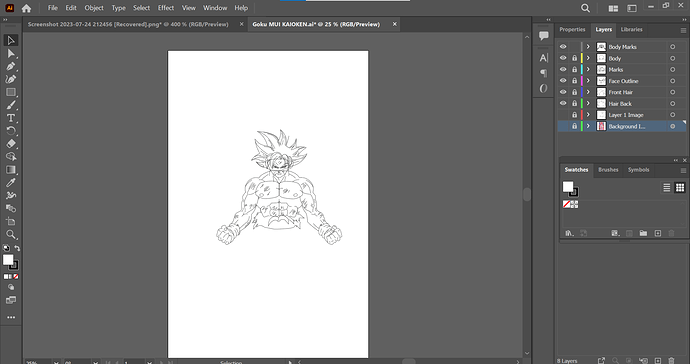Open the search icon in top bar
Screen dimensions: 690x364
[x=585, y=8]
